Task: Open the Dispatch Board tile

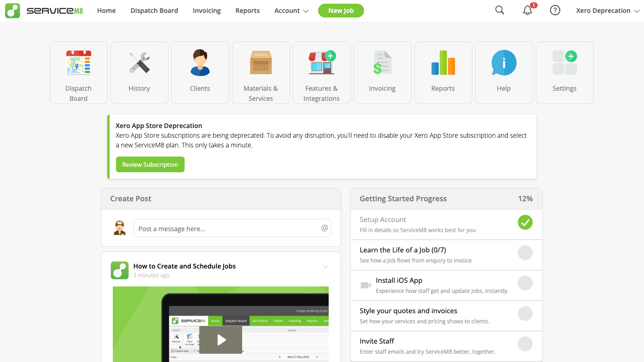Action: [79, 73]
